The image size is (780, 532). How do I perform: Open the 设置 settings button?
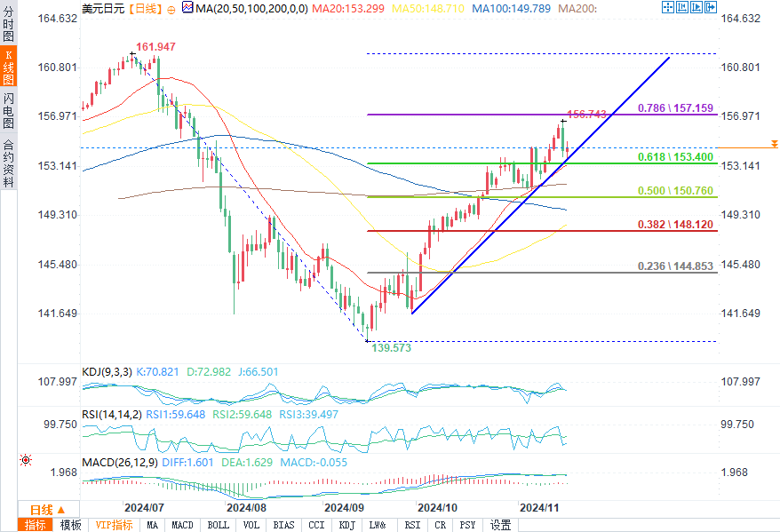(x=500, y=525)
